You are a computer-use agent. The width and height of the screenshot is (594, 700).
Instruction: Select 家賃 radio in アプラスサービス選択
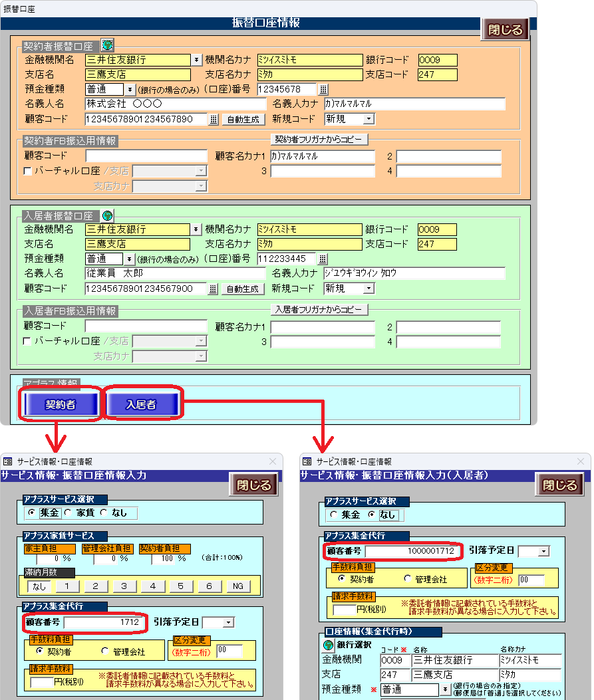point(69,513)
